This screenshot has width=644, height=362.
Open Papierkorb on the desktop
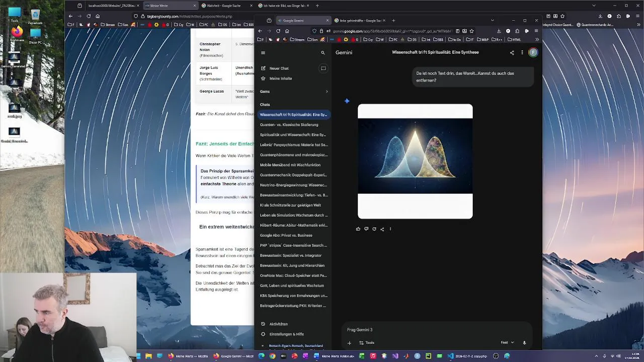point(35,17)
